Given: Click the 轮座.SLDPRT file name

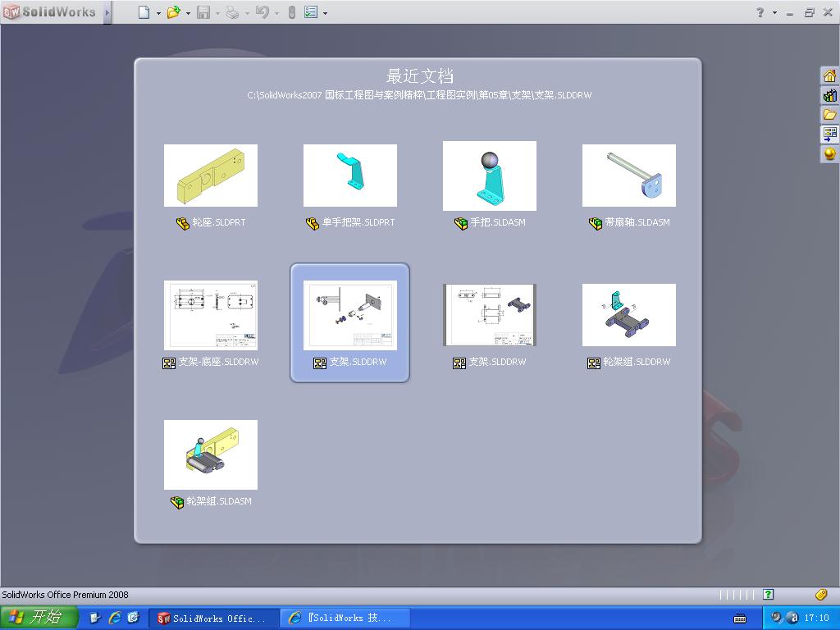Looking at the screenshot, I should click(x=218, y=222).
